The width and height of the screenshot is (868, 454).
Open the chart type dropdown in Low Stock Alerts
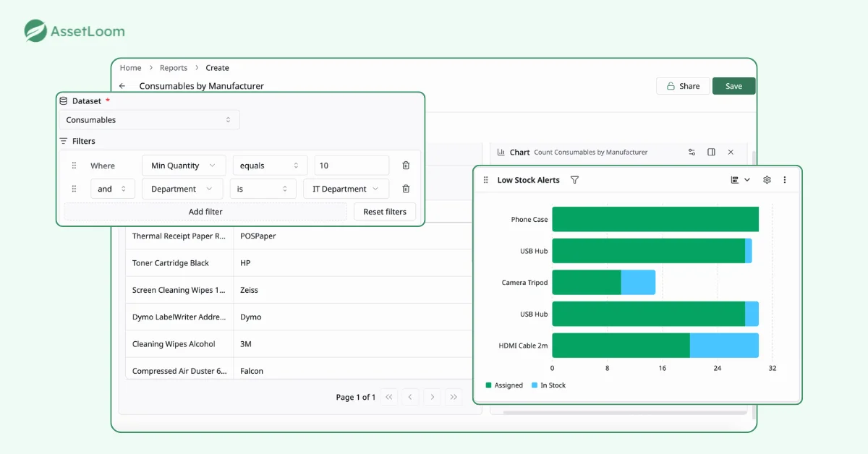click(x=741, y=180)
